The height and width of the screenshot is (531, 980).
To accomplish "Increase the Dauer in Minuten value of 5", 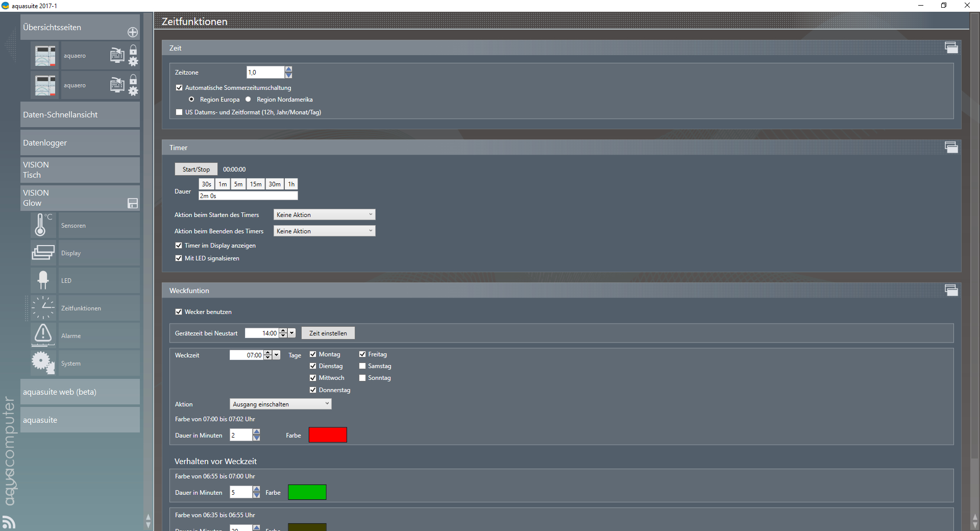I will (x=257, y=489).
